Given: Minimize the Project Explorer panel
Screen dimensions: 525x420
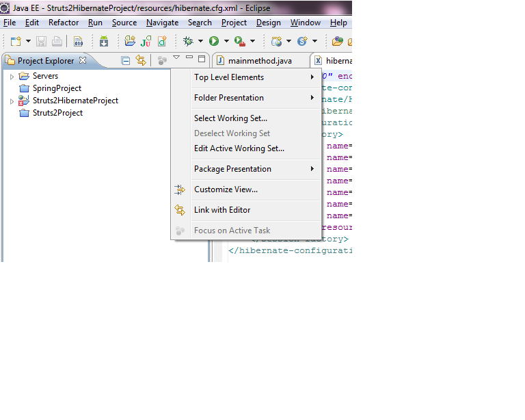Looking at the screenshot, I should [x=189, y=57].
